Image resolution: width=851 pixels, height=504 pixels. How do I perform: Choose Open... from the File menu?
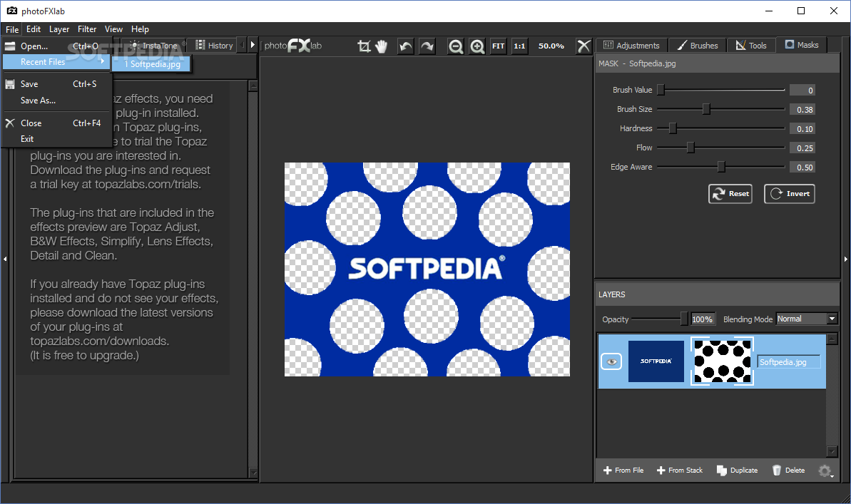pyautogui.click(x=56, y=46)
